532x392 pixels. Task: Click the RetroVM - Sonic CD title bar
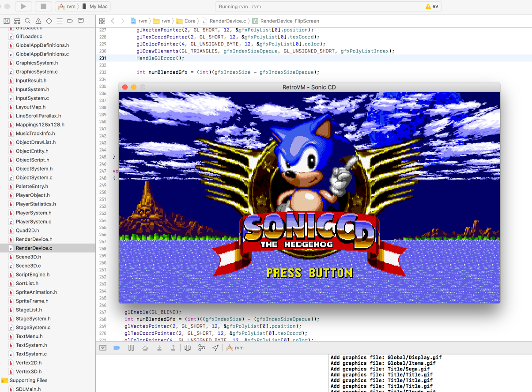tap(309, 87)
